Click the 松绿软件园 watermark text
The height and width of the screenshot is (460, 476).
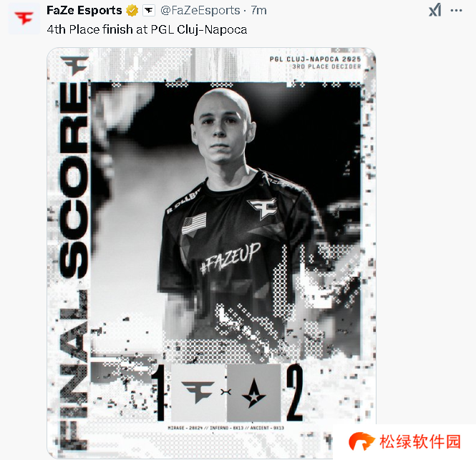coord(420,441)
